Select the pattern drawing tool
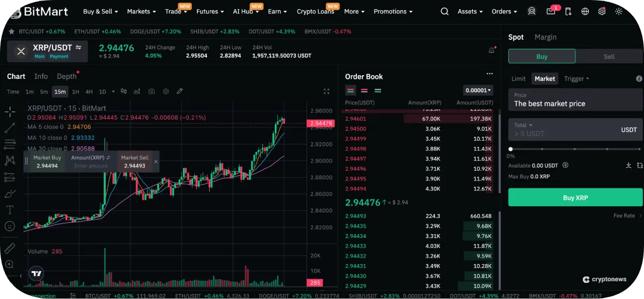The image size is (644, 299). tap(10, 160)
